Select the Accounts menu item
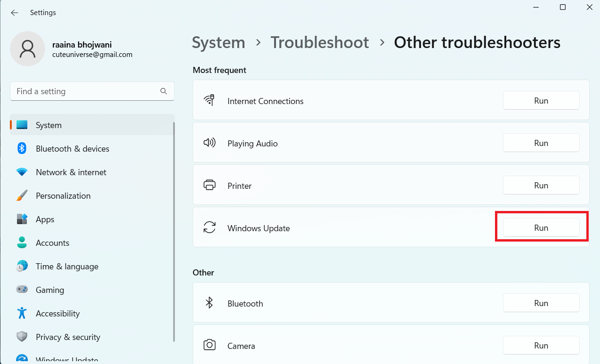Image resolution: width=600 pixels, height=364 pixels. click(52, 243)
